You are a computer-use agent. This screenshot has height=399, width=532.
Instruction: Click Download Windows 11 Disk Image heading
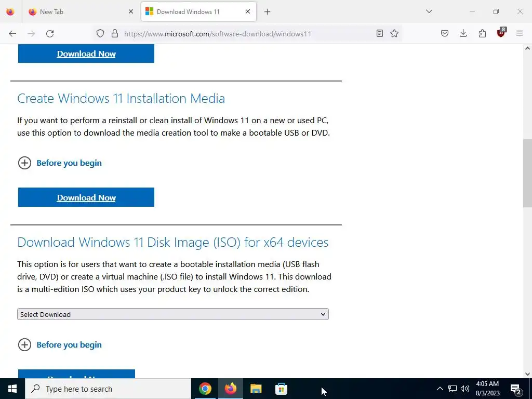(172, 242)
